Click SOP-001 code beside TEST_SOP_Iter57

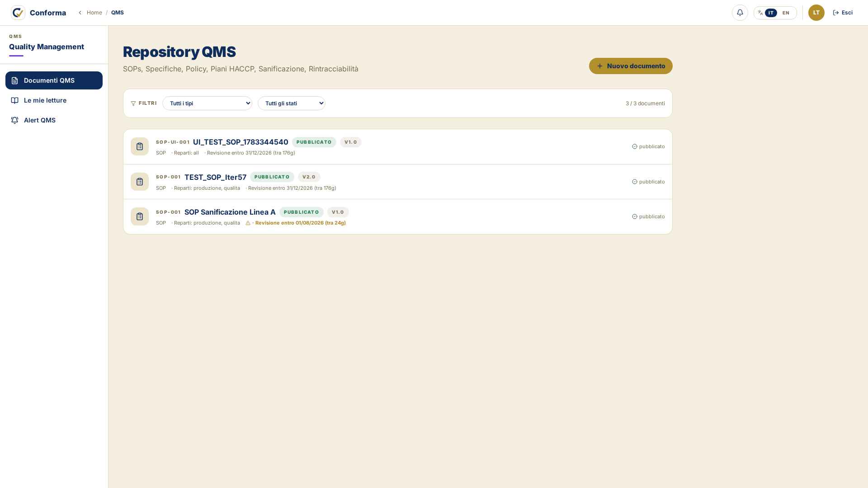click(x=168, y=177)
